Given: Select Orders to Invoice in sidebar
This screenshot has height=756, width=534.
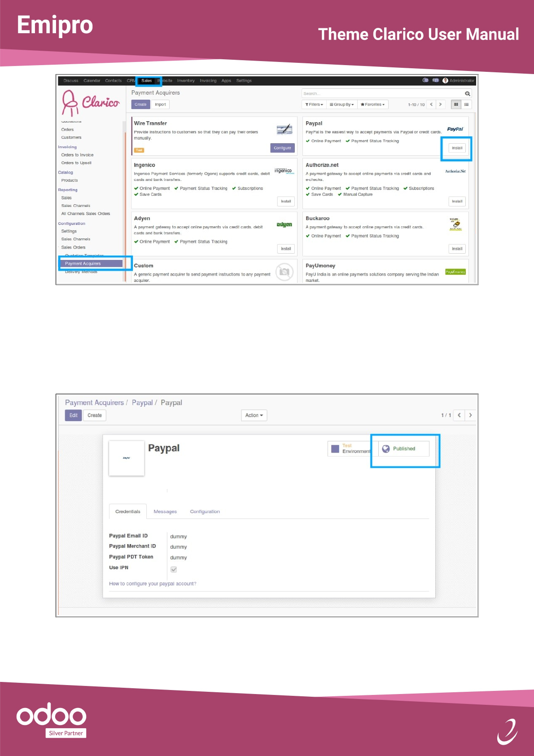Looking at the screenshot, I should coord(78,155).
